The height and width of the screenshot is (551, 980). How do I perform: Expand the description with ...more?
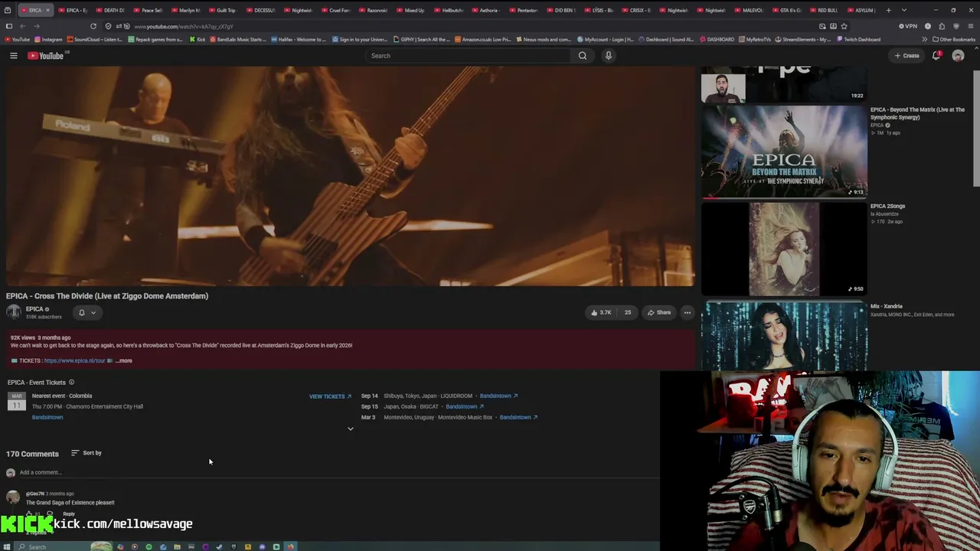point(123,360)
